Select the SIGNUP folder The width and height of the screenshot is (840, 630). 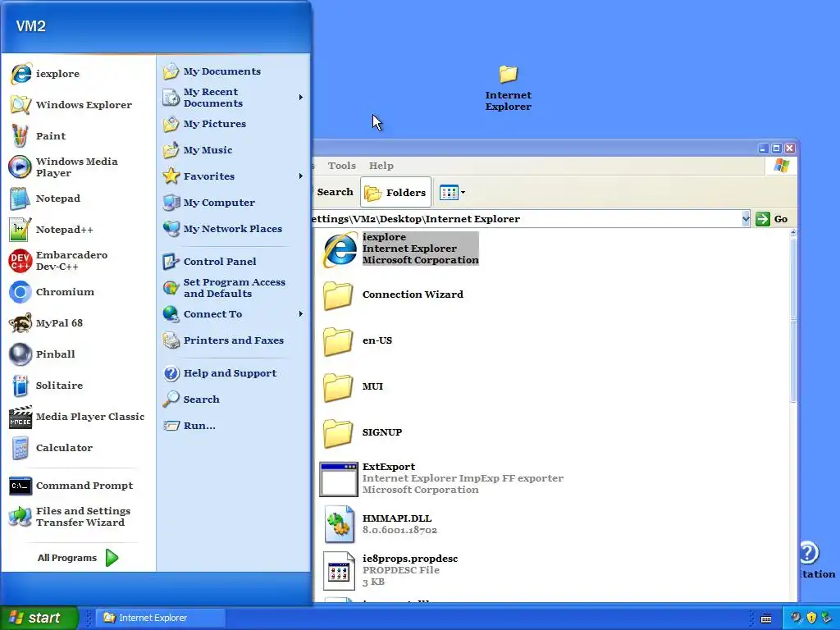(362, 432)
